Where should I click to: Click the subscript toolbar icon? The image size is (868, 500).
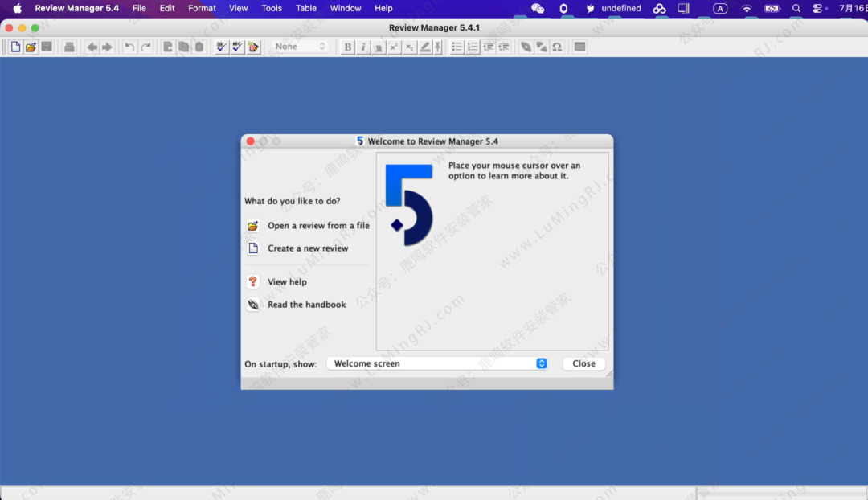(x=409, y=47)
